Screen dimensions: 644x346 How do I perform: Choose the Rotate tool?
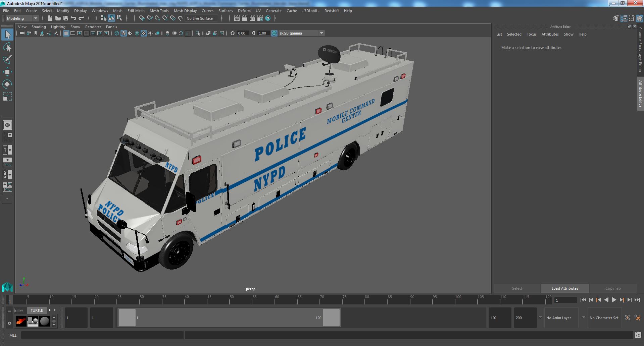tap(7, 84)
